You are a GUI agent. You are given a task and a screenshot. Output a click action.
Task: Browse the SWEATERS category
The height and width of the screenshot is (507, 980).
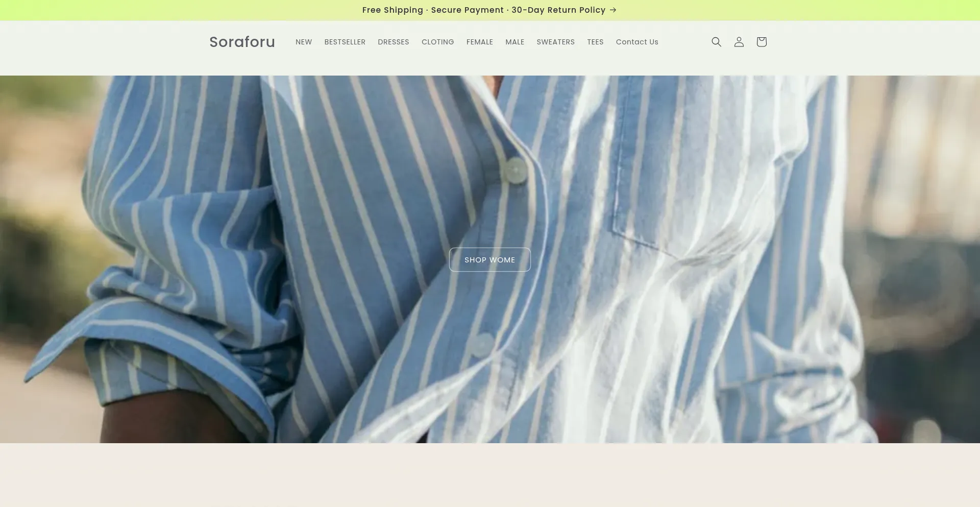pyautogui.click(x=555, y=42)
